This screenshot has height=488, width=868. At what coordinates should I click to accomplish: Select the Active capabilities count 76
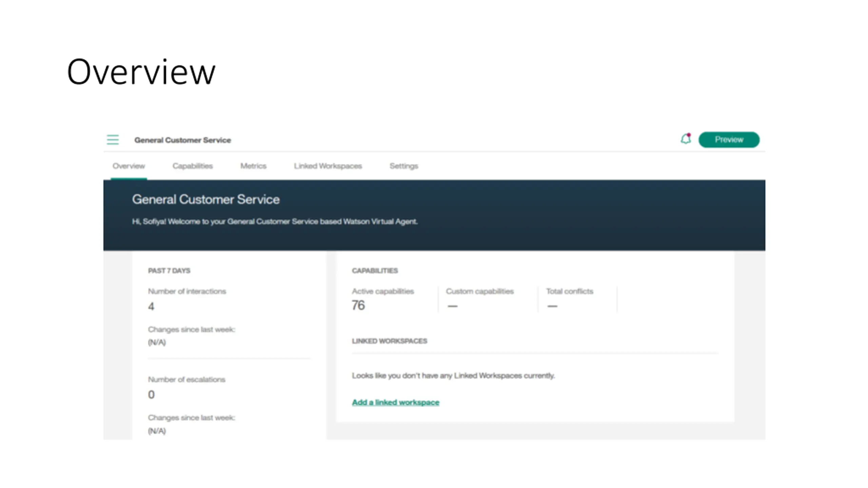point(358,305)
